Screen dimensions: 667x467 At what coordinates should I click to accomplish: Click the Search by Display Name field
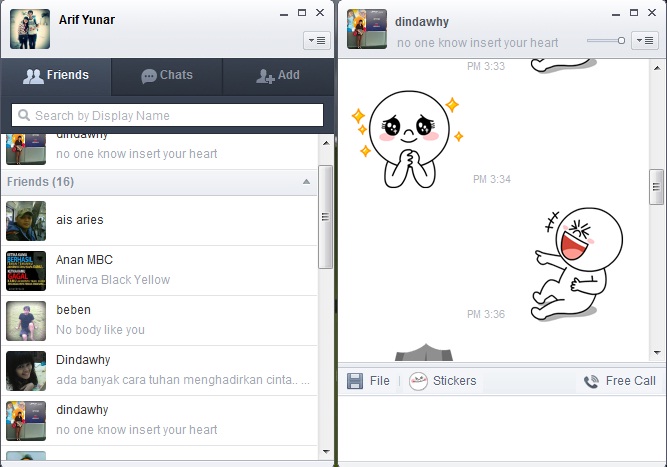(167, 115)
